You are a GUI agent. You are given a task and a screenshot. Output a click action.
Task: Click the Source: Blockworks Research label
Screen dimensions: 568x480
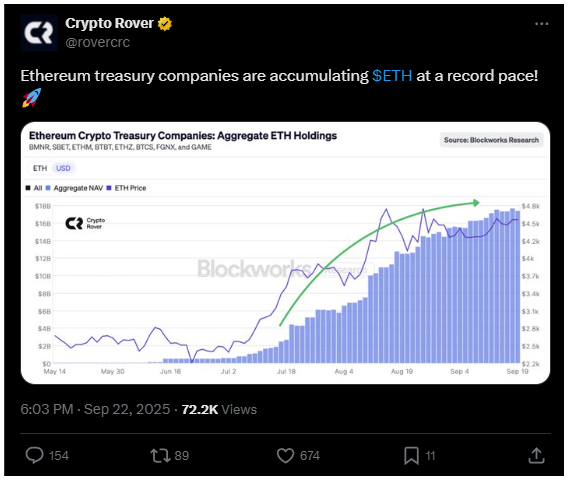click(x=491, y=140)
